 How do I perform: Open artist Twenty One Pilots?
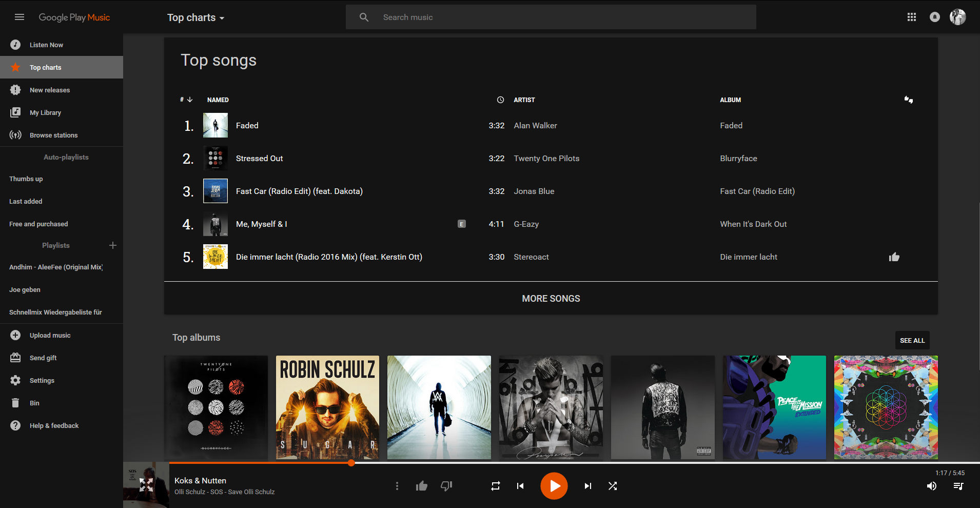[546, 158]
